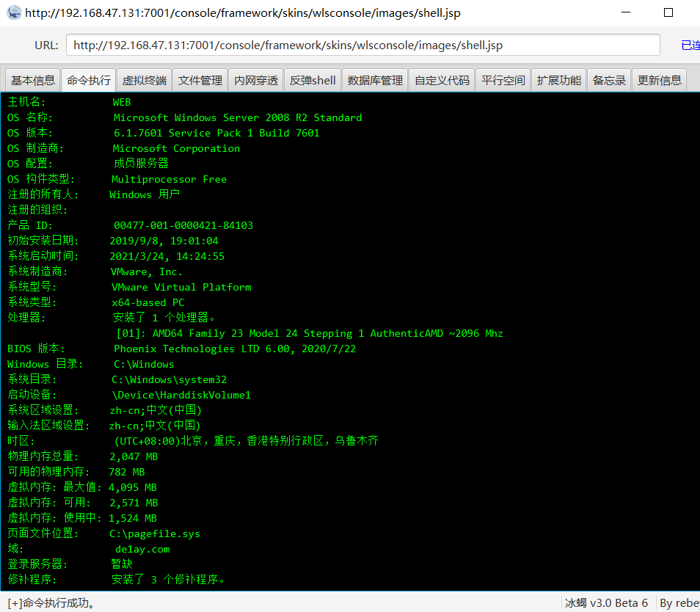
Task: Maximize the shell.jsp window
Action: coord(668,12)
